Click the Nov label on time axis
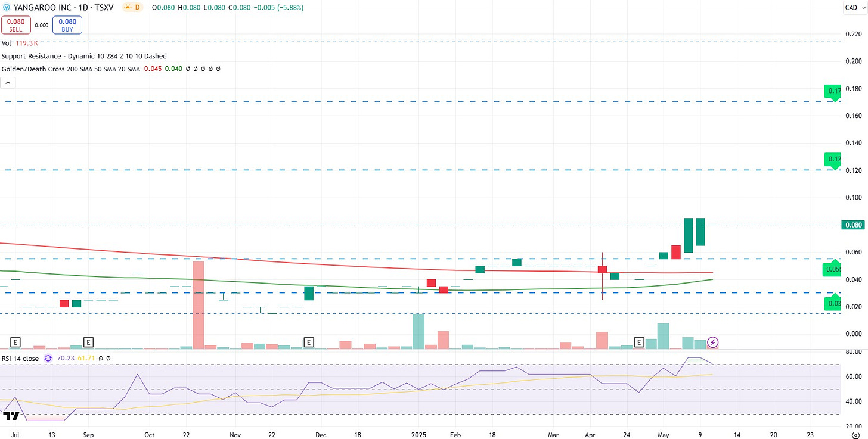868x439 pixels. (x=235, y=435)
